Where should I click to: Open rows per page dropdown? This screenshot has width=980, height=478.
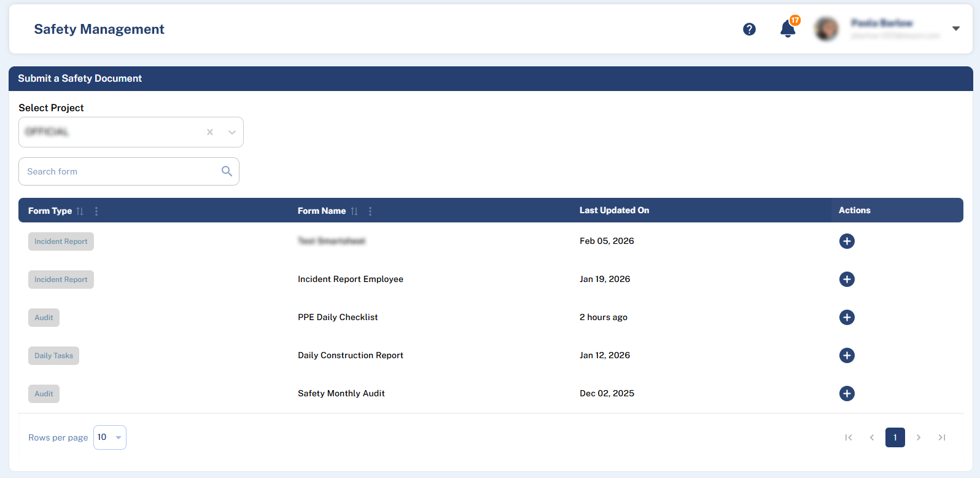click(110, 437)
